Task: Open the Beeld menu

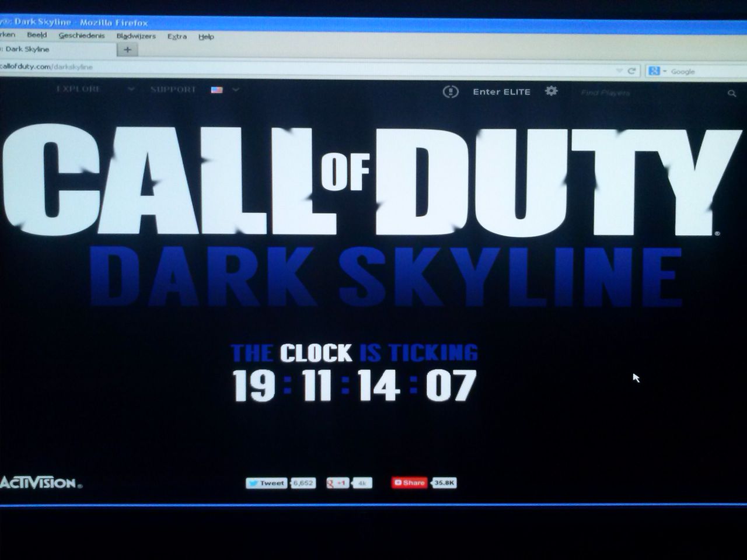Action: pyautogui.click(x=37, y=35)
